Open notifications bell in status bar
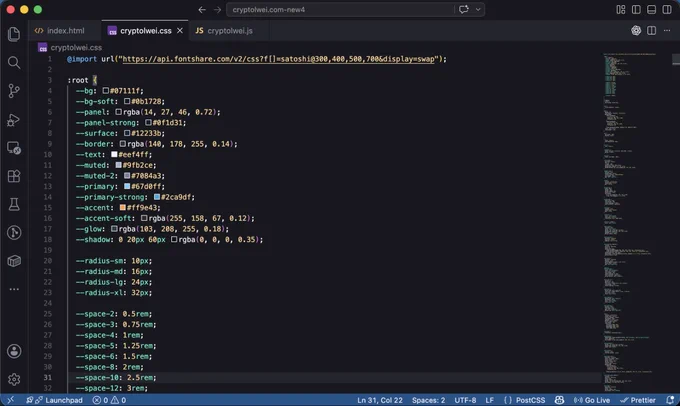Screen dimensions: 680x406 (670, 400)
